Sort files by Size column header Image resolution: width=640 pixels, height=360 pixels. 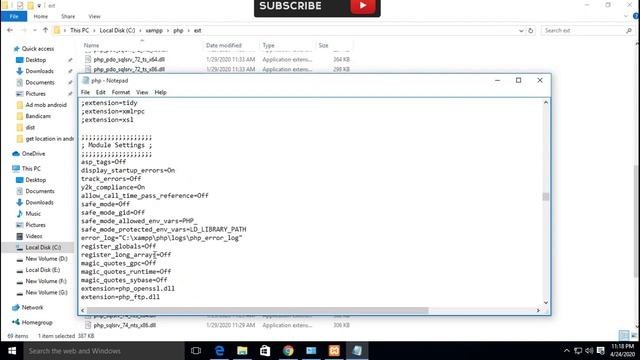coord(323,45)
